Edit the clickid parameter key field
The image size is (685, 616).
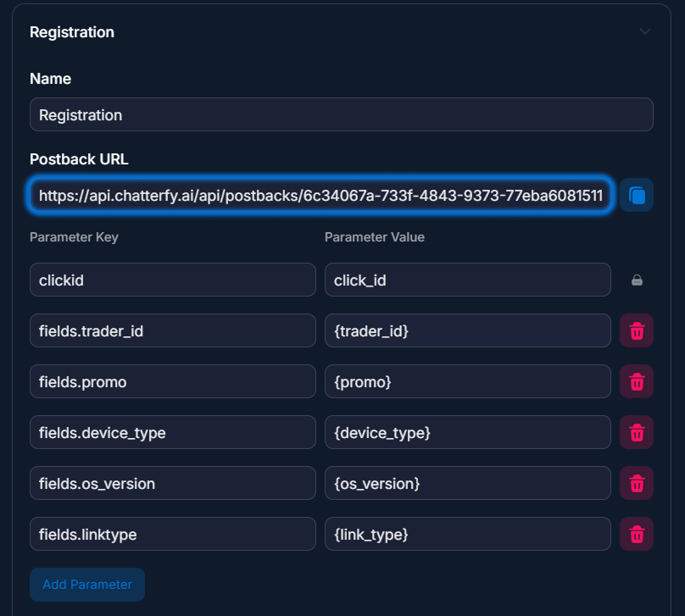pyautogui.click(x=173, y=280)
